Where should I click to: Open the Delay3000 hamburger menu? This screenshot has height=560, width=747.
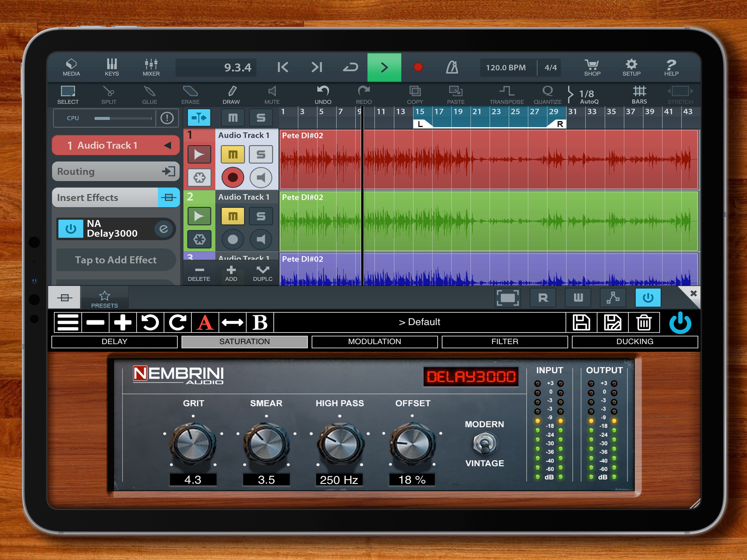click(68, 322)
